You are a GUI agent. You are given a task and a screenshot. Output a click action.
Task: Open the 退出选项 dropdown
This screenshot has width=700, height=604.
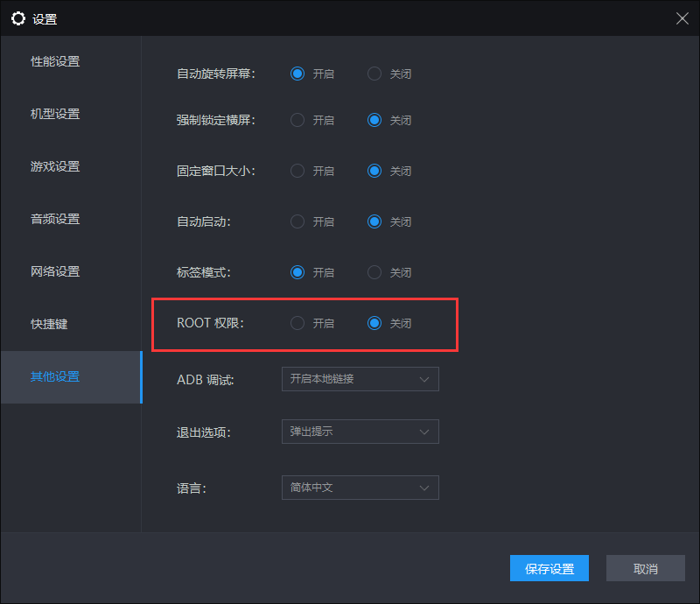360,432
